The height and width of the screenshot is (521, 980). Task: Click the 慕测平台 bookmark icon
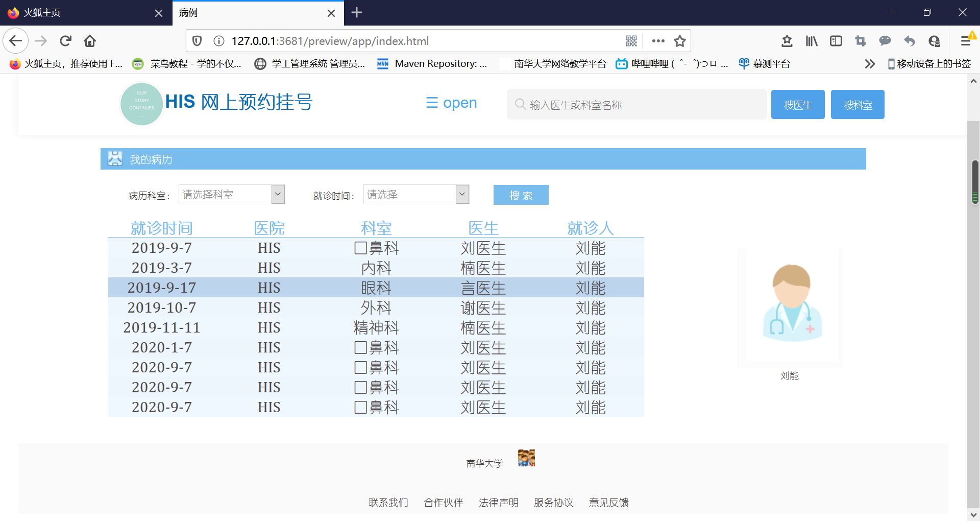tap(744, 63)
